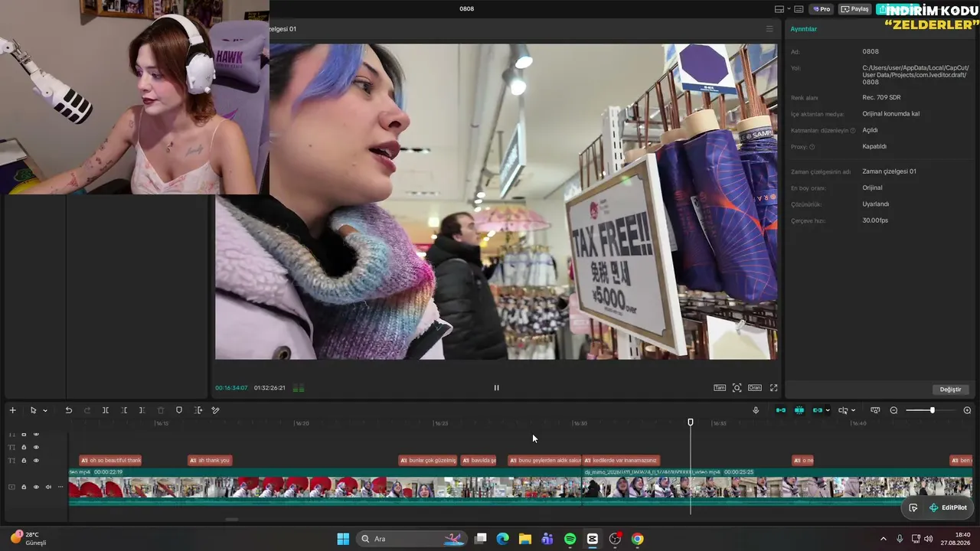Click the split-and-arrow icon beside the marker tool
The width and height of the screenshot is (980, 551).
tap(198, 410)
